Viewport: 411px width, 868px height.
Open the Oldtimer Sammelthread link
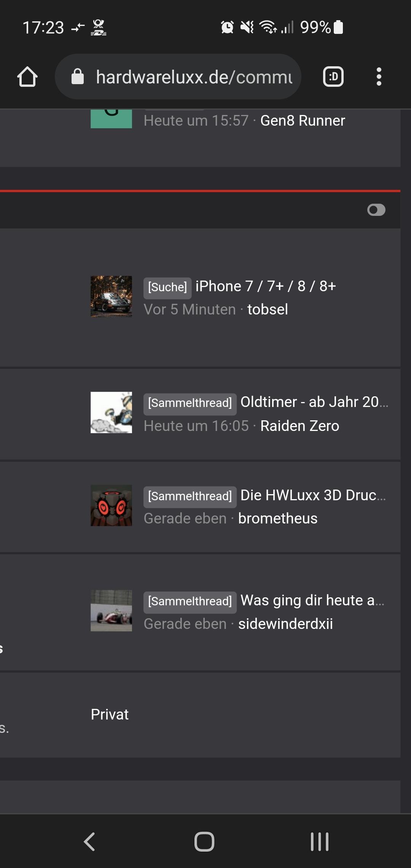coord(314,402)
